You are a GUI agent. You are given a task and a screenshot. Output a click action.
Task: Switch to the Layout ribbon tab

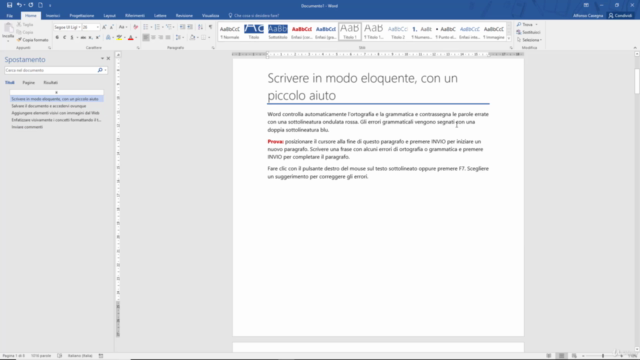[109, 16]
